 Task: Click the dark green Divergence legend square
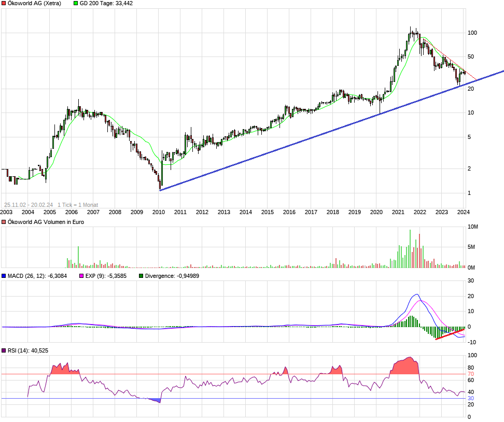click(142, 276)
